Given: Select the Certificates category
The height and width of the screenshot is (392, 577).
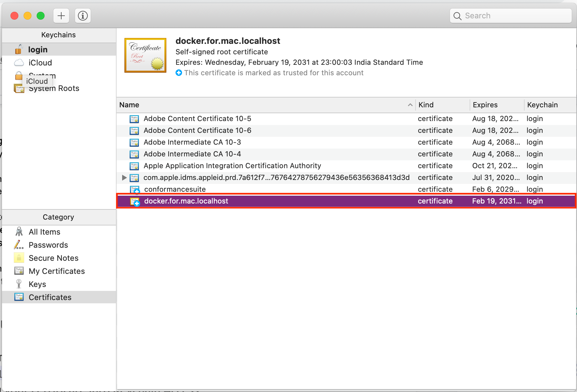Looking at the screenshot, I should 59,297.
